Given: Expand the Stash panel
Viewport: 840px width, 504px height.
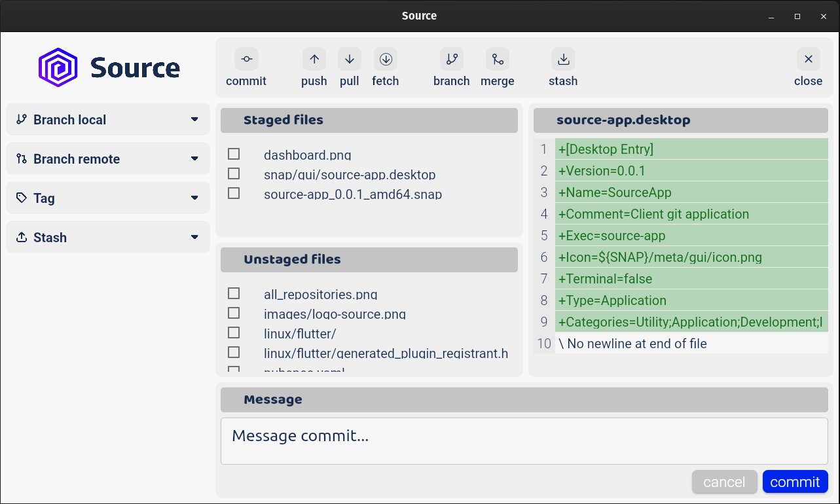Looking at the screenshot, I should 194,237.
